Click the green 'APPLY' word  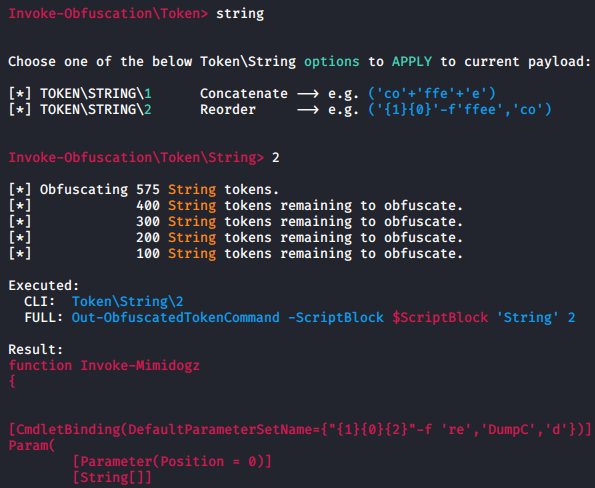pos(412,61)
